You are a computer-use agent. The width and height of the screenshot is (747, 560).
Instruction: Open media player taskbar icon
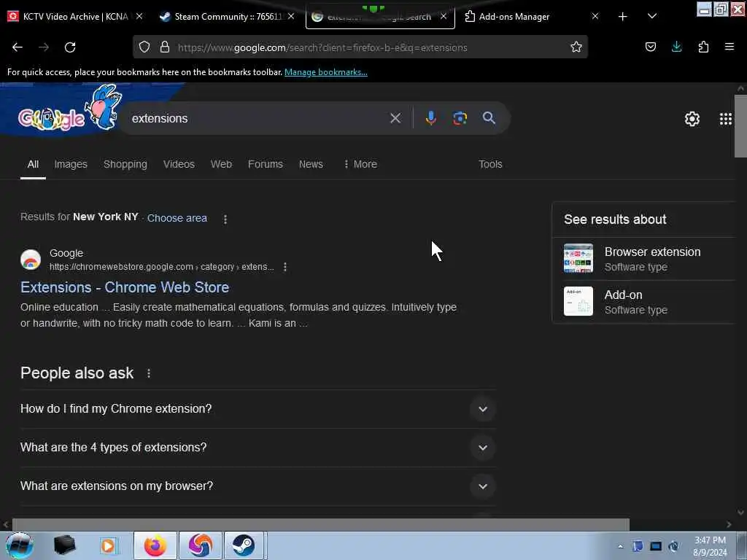point(108,545)
